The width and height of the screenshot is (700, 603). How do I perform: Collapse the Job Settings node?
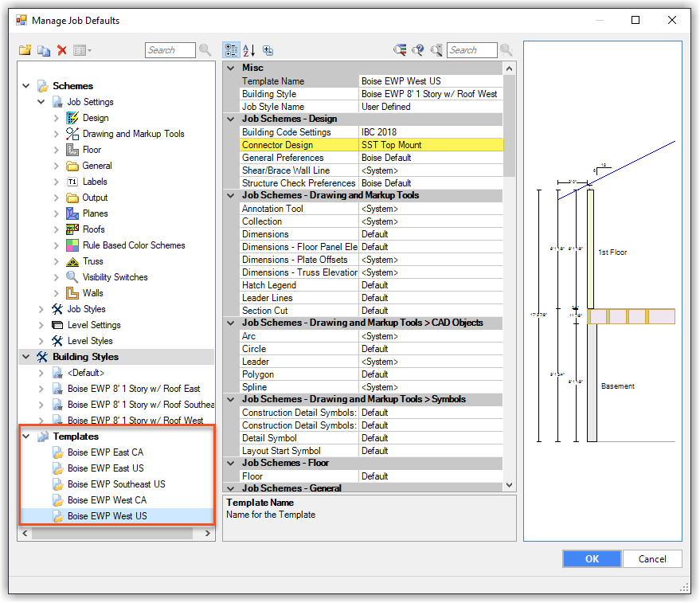(41, 102)
